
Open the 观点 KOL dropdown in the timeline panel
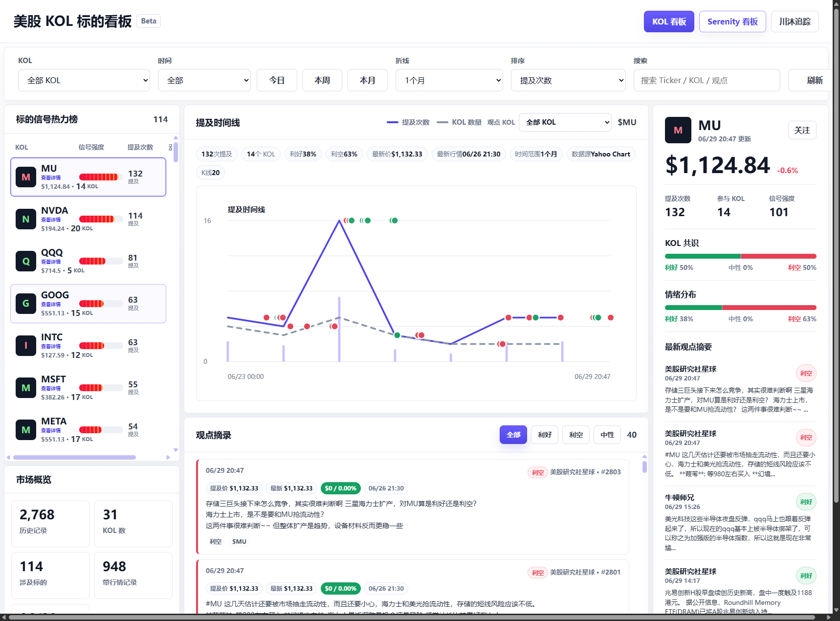coord(565,122)
